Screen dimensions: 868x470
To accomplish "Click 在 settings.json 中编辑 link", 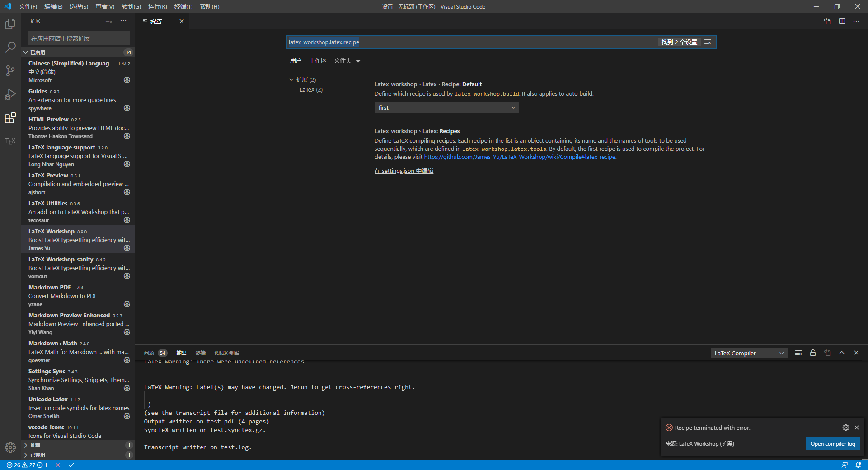I will point(404,171).
